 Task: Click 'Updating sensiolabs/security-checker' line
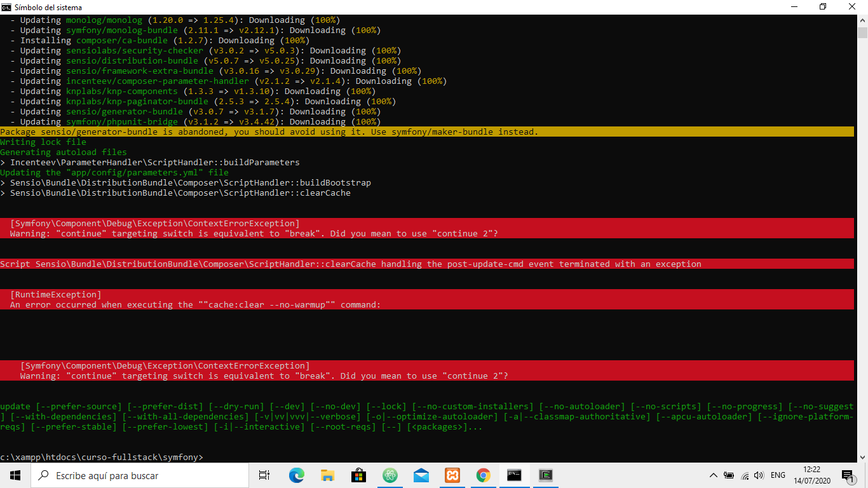tap(206, 51)
